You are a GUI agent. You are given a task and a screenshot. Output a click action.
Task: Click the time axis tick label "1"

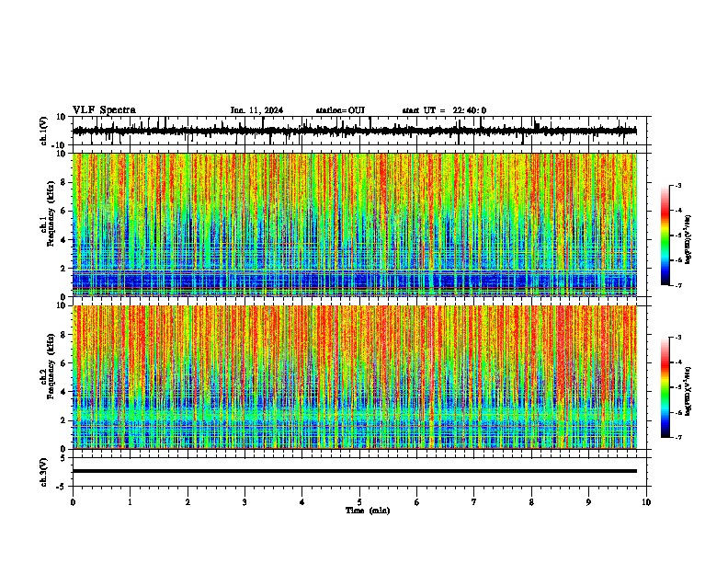pos(130,502)
